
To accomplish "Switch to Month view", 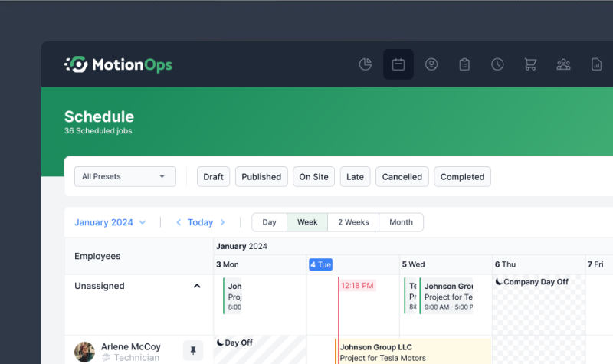I will [401, 222].
